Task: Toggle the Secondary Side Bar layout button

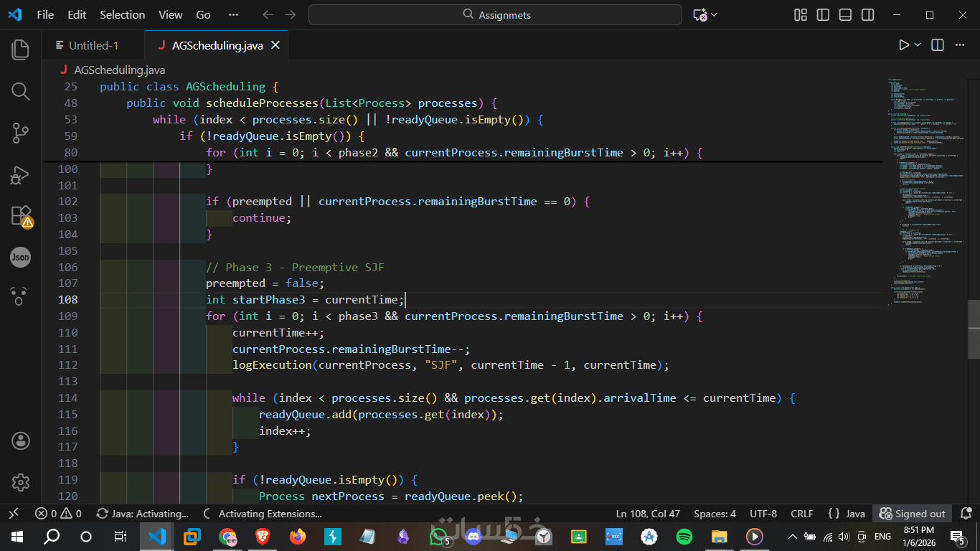Action: click(x=867, y=15)
